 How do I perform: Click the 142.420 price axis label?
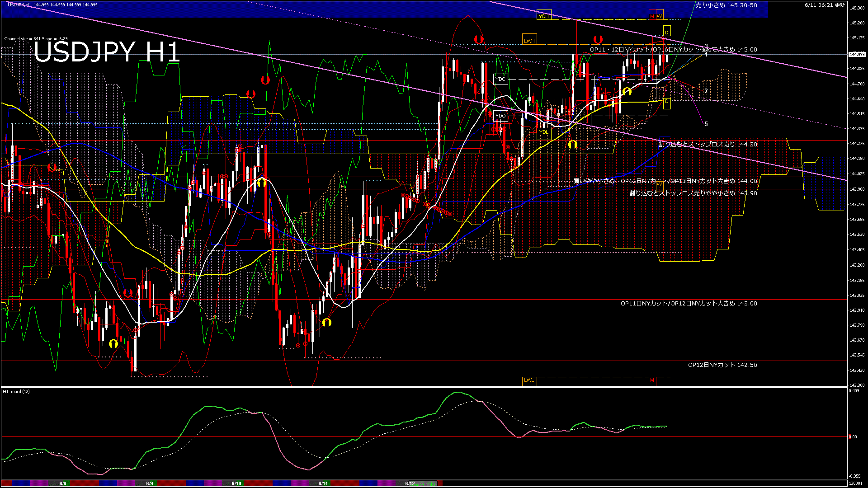coord(857,371)
